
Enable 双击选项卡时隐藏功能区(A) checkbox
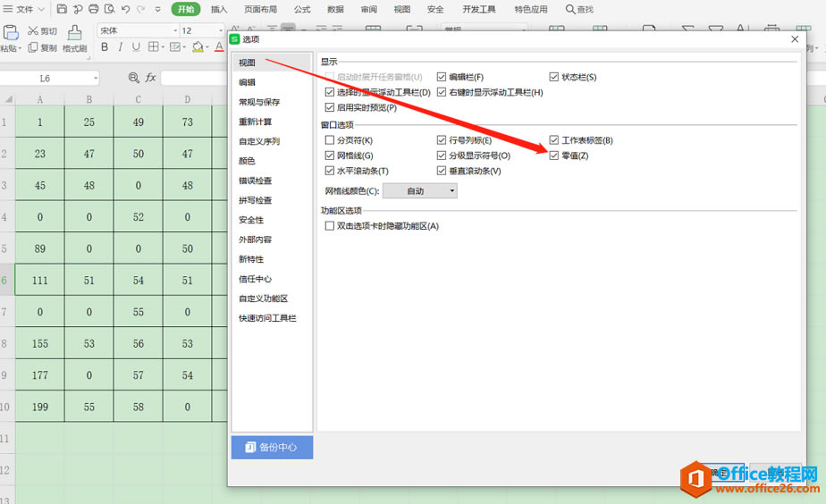click(x=330, y=226)
